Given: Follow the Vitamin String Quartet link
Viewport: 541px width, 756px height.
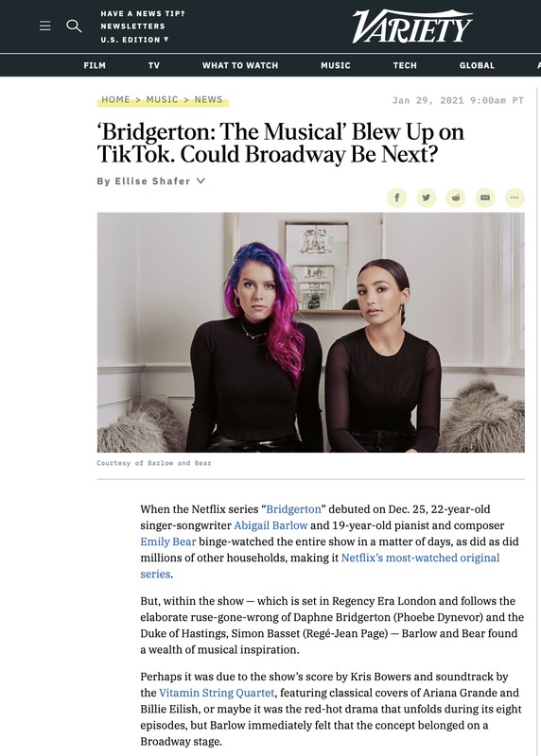Looking at the screenshot, I should point(217,693).
